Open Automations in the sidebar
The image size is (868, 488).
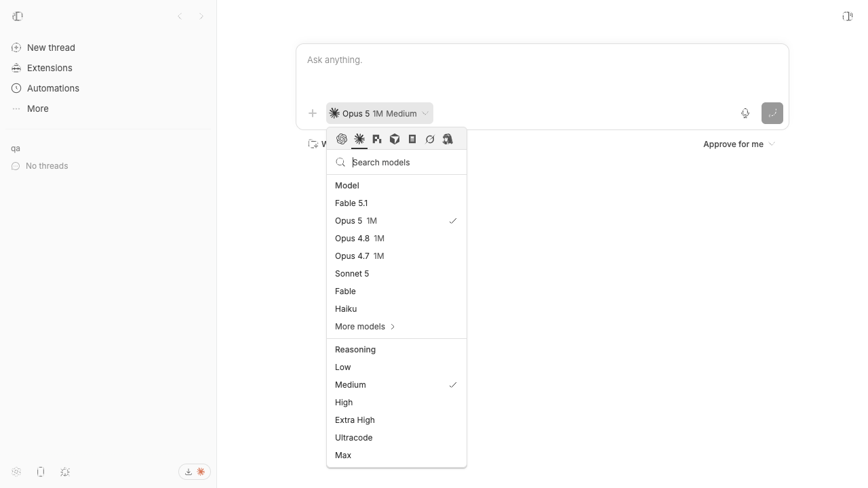click(108, 88)
